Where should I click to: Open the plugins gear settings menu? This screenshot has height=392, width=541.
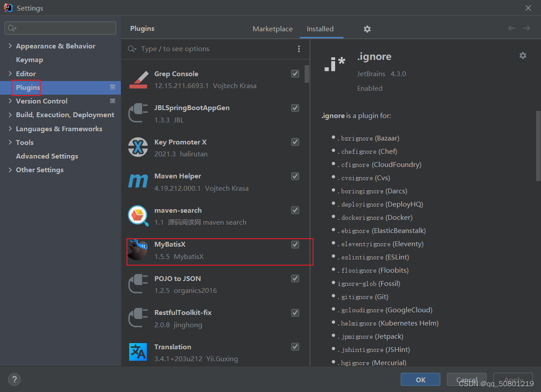(x=367, y=29)
